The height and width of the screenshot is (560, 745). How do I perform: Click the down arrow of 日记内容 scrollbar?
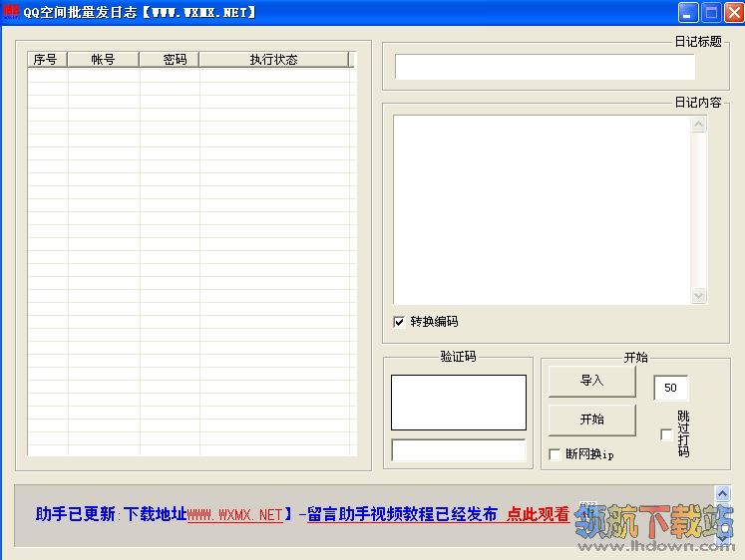tap(698, 295)
